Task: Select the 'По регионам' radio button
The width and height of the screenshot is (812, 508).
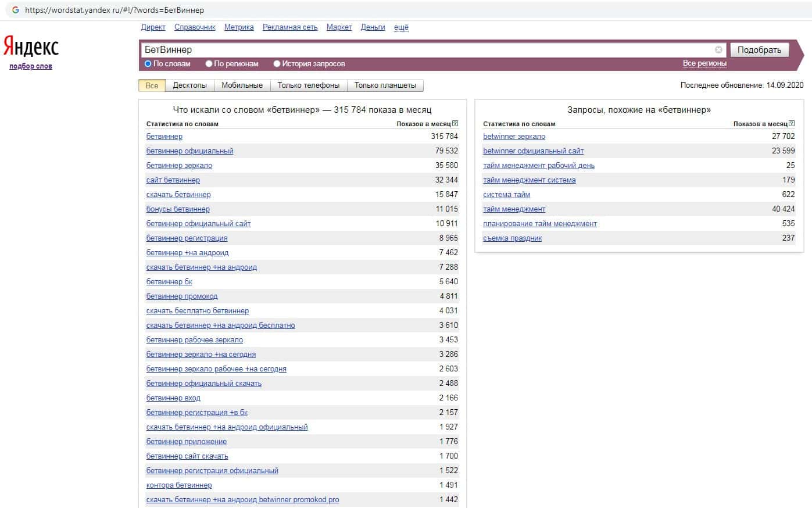Action: tap(209, 64)
